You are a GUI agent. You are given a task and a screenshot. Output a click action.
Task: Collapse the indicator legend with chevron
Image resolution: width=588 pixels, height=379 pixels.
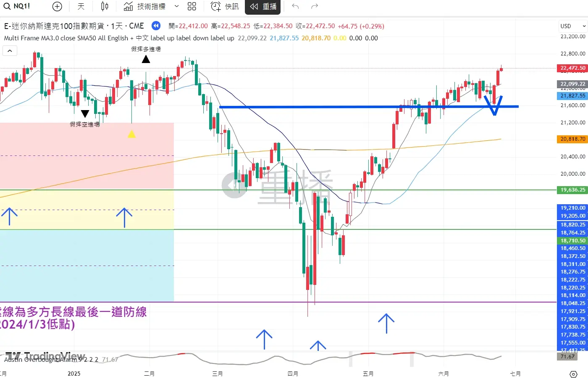tap(10, 51)
